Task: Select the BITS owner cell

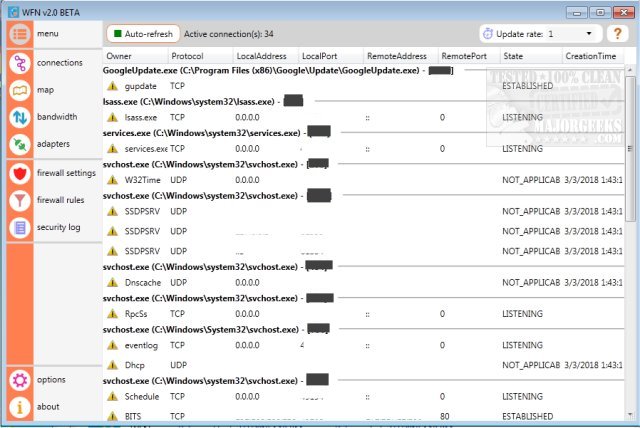Action: [133, 416]
